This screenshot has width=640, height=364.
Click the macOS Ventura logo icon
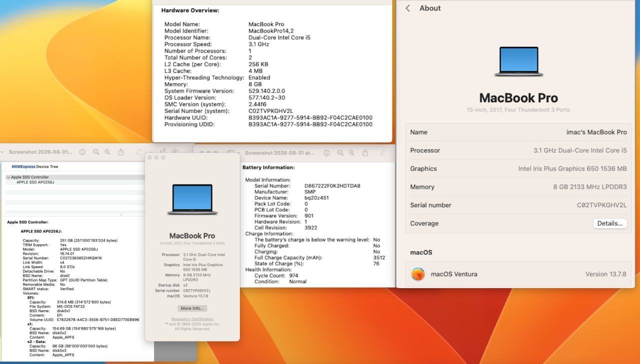(x=418, y=274)
